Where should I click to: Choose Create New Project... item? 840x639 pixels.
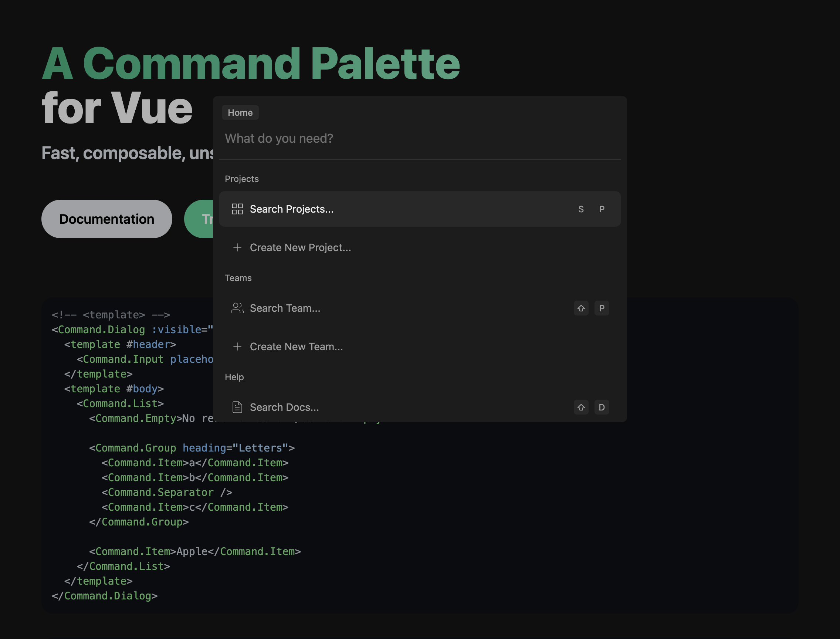point(420,248)
